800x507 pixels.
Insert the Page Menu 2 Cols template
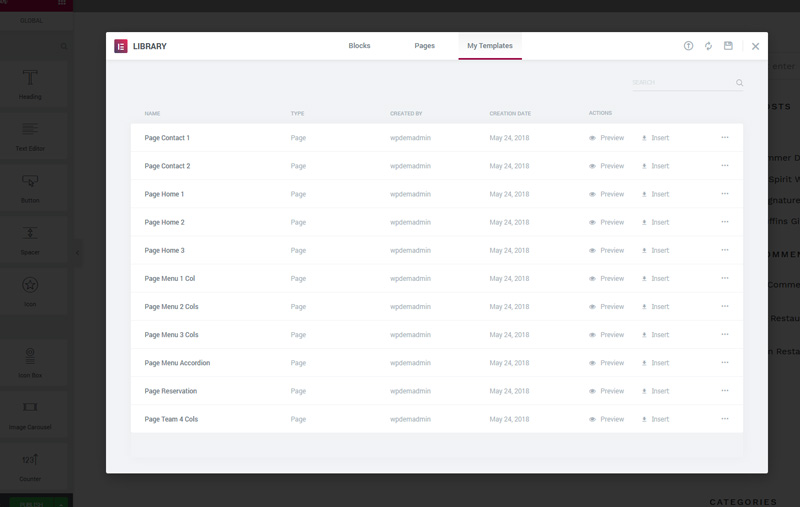tap(655, 307)
